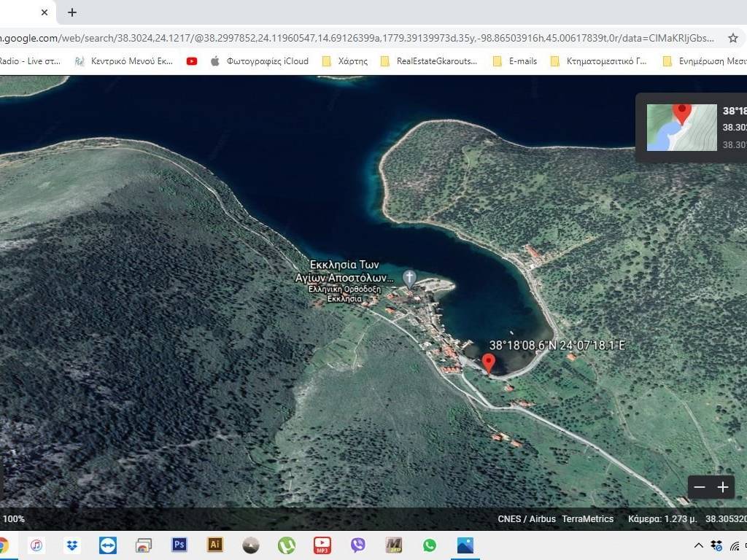
Task: Open the Φωτογραφίες iCloud bookmark
Action: [259, 61]
